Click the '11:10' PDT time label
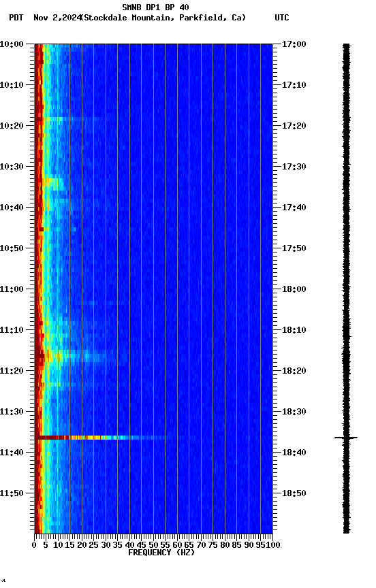The height and width of the screenshot is (588, 376). point(12,330)
